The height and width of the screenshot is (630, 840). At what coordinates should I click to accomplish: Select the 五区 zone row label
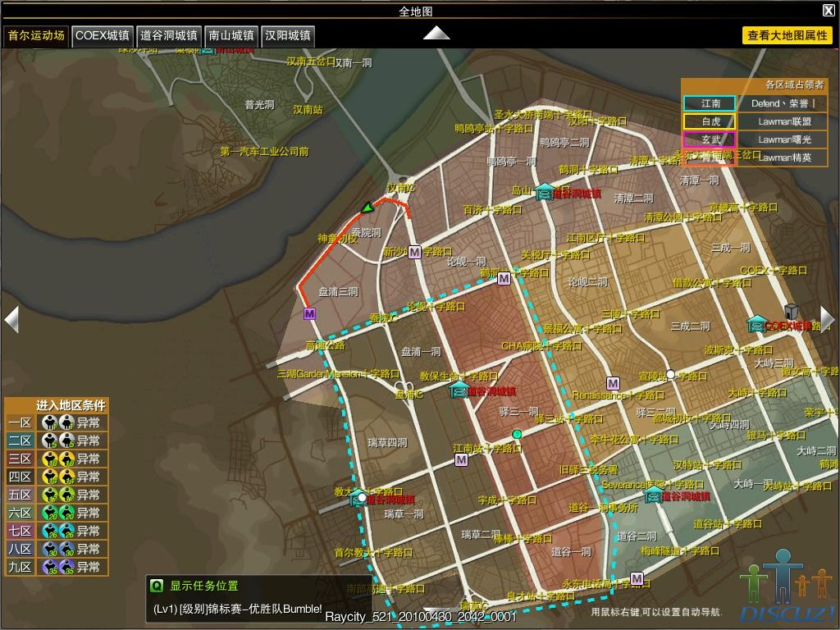pyautogui.click(x=20, y=495)
